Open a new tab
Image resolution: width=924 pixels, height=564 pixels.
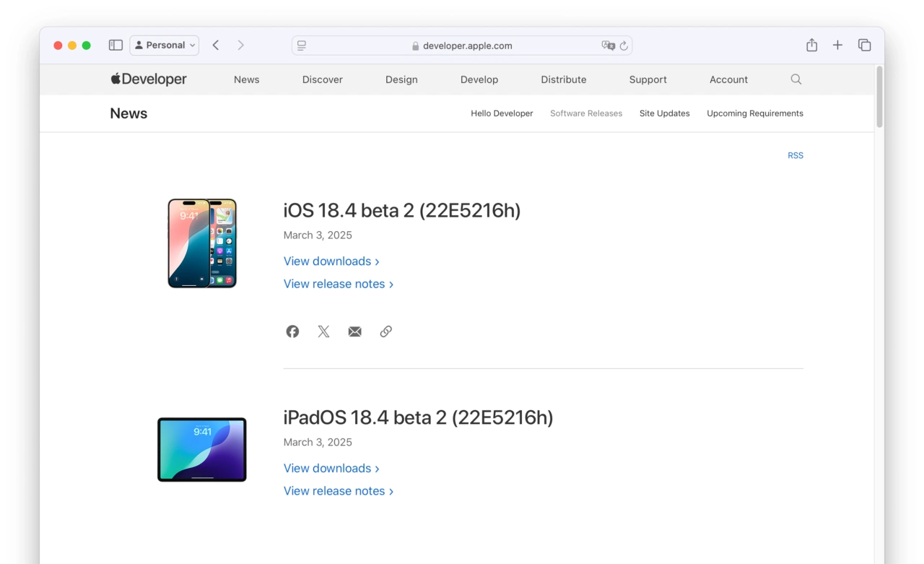click(x=837, y=45)
